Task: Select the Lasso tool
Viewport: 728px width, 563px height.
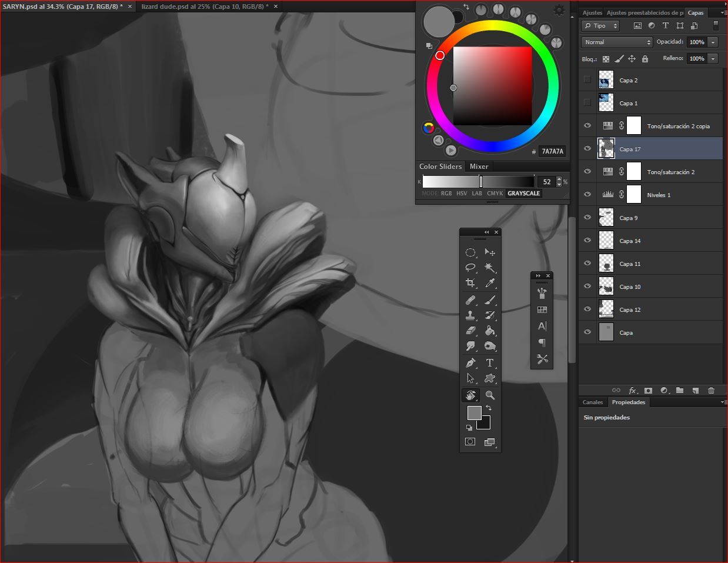Action: (470, 268)
